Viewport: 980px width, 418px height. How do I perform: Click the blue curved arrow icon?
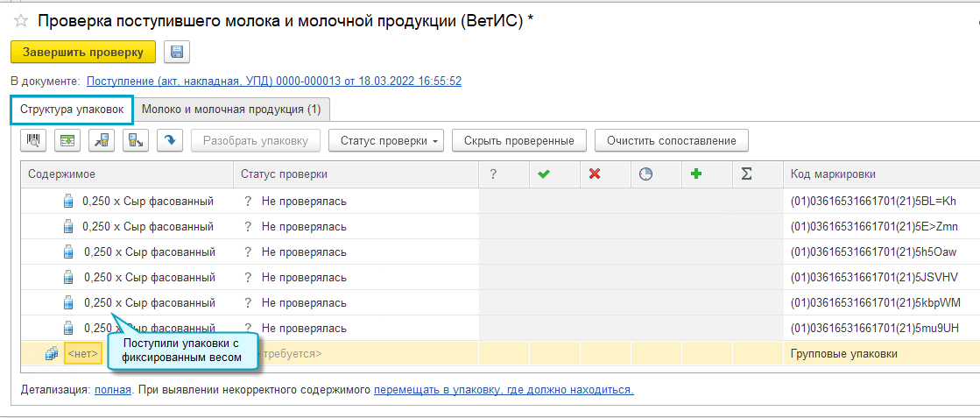coord(169,140)
